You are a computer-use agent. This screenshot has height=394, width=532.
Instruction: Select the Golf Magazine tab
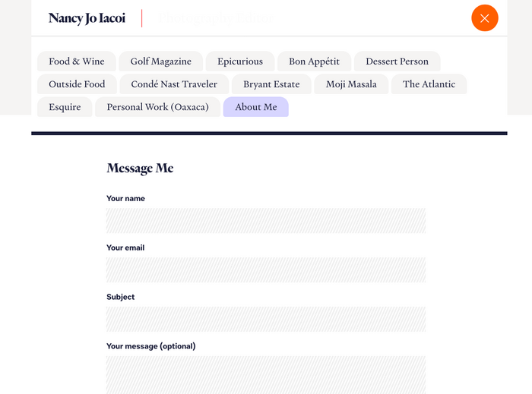click(x=160, y=61)
